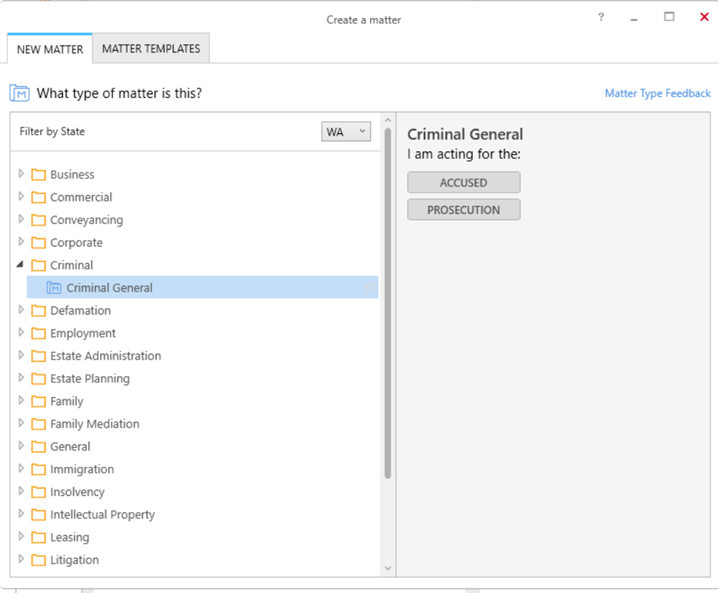Viewport: 719px width, 593px height.
Task: Choose the Accused button
Action: click(x=464, y=183)
